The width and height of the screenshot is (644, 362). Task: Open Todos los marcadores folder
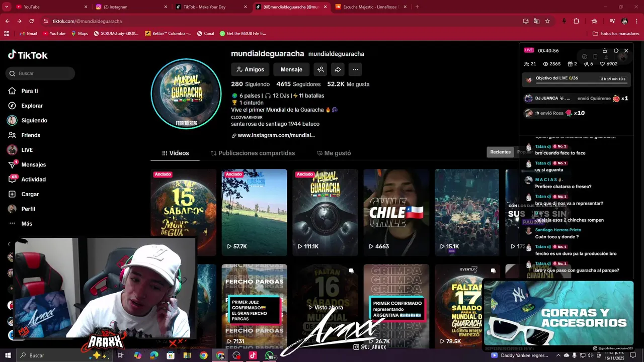tap(615, 33)
